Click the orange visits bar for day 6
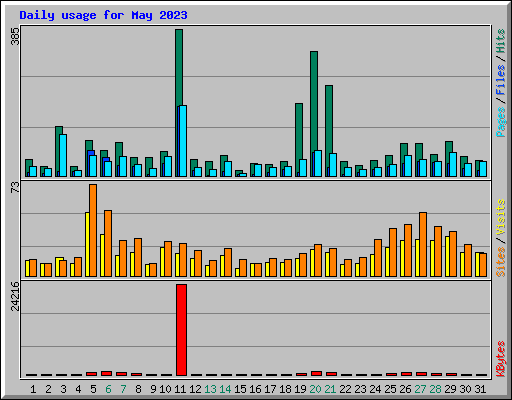Viewport: 512px width, 400px height. point(108,243)
